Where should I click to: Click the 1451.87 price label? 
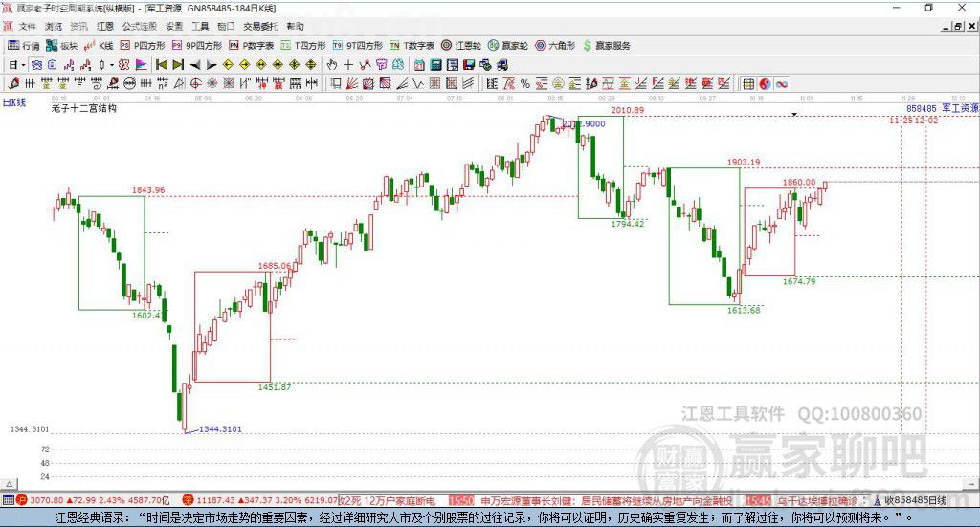pos(275,387)
